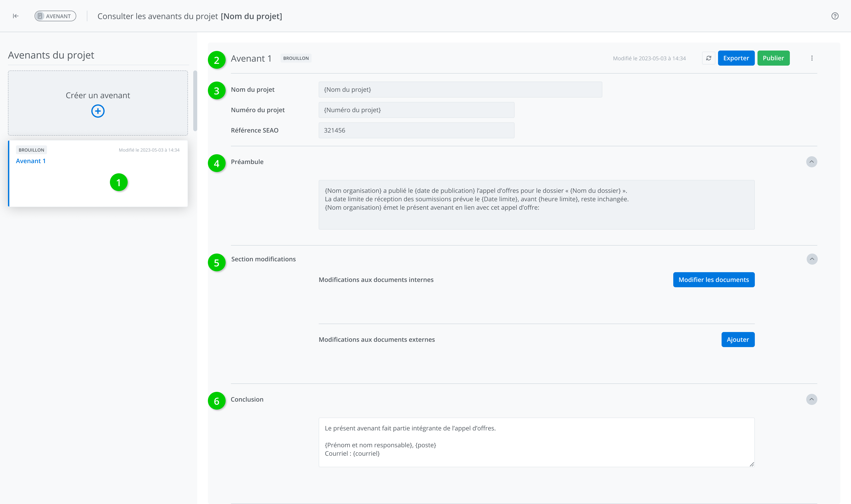Collapse the left sidebar panel
This screenshot has height=504, width=851.
pos(16,16)
